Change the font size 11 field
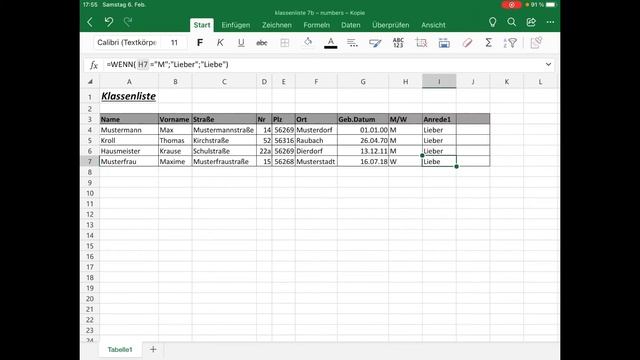 click(x=174, y=42)
